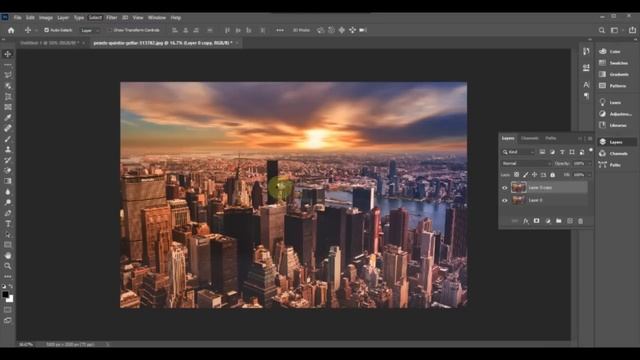
Task: Click the Opacity value field
Action: 579,163
